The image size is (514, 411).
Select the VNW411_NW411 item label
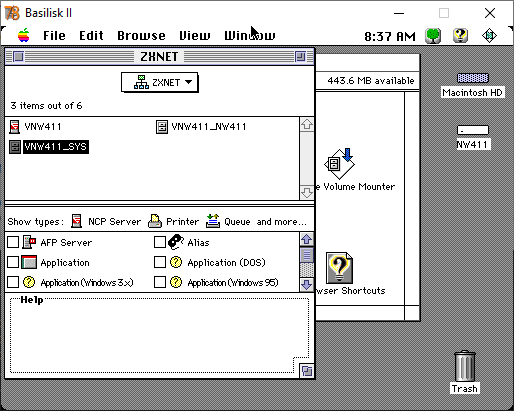(209, 127)
